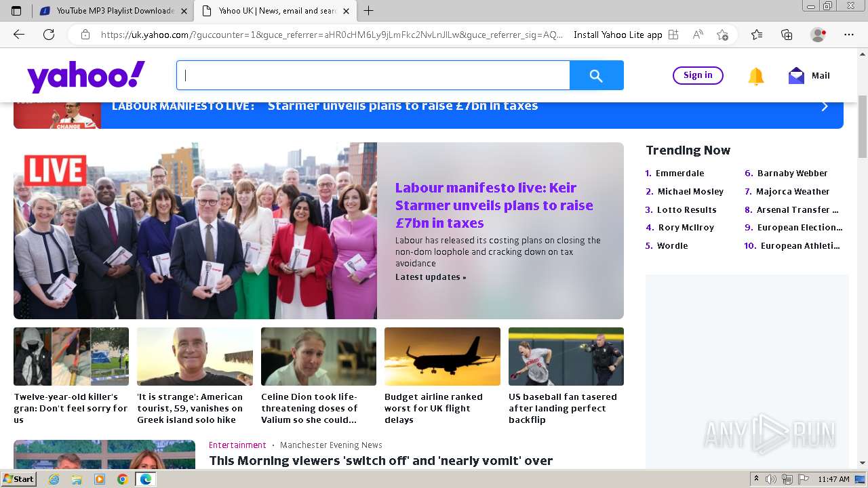Click the taskbar clock 11:47 AM
This screenshot has height=488, width=868.
[833, 479]
